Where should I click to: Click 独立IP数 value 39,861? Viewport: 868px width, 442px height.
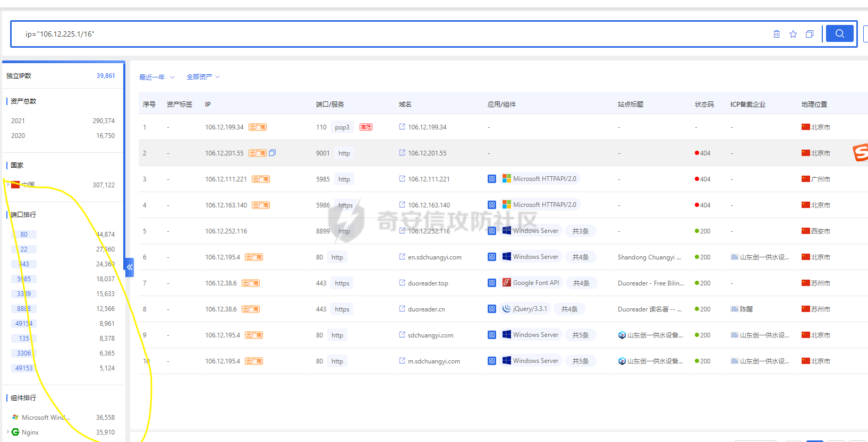click(106, 76)
